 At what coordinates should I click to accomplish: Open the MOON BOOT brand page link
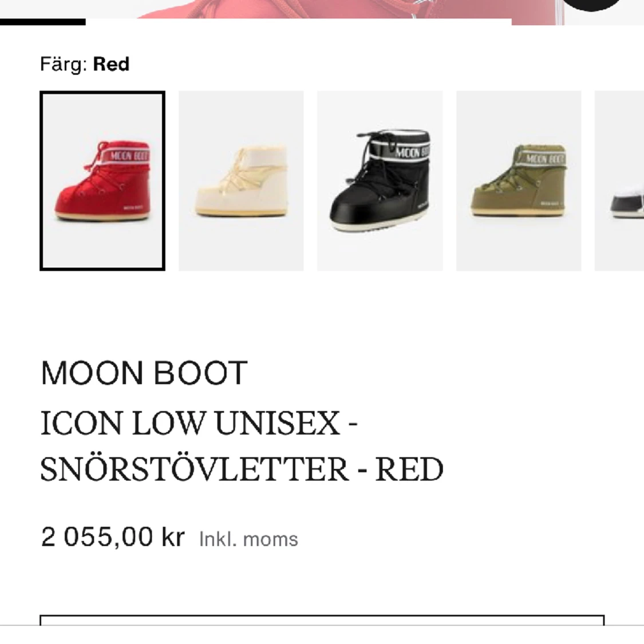(144, 373)
